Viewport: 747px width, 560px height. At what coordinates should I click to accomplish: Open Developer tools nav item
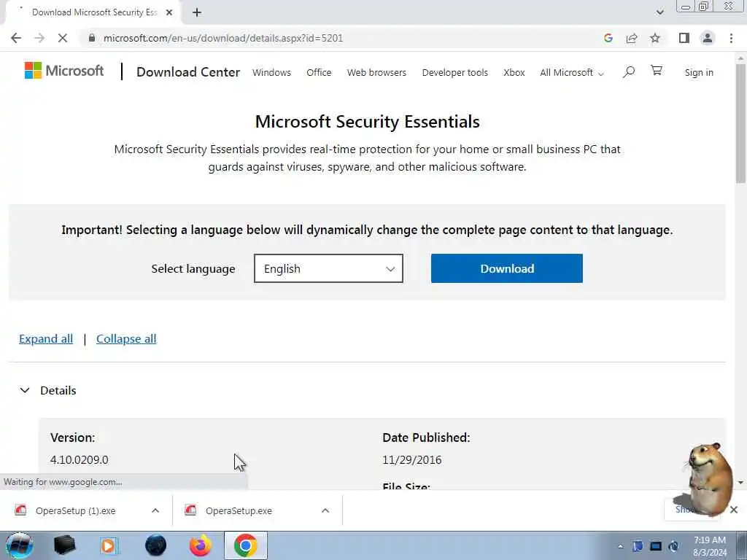click(x=455, y=72)
